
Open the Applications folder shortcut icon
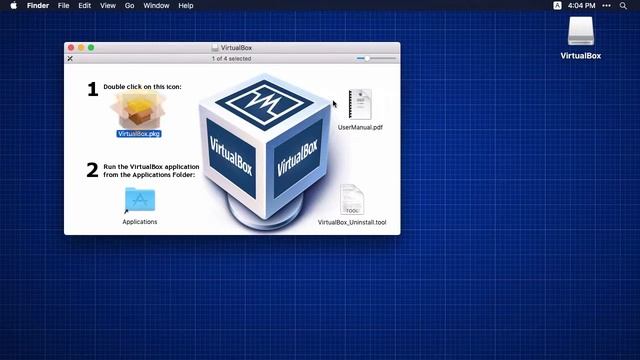click(140, 200)
